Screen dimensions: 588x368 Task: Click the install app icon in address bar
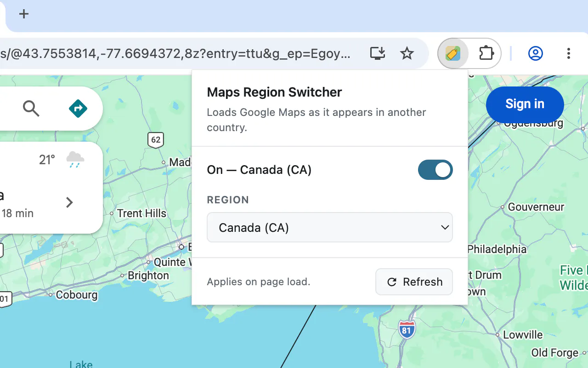(x=378, y=53)
